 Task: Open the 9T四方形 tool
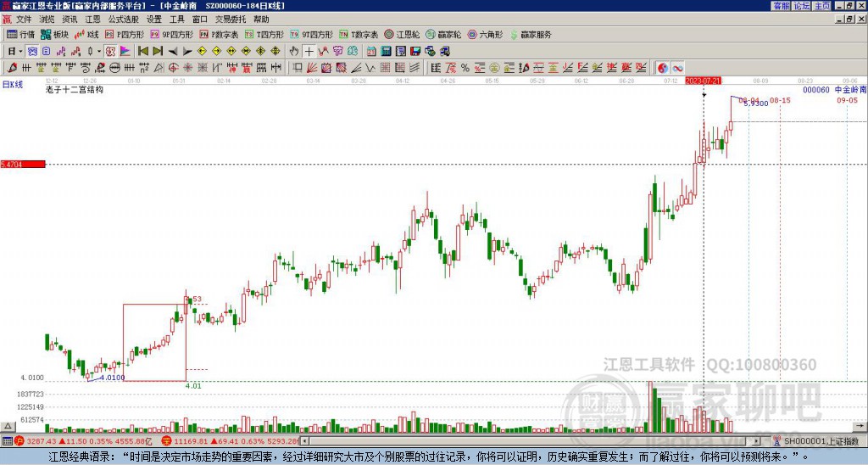312,34
